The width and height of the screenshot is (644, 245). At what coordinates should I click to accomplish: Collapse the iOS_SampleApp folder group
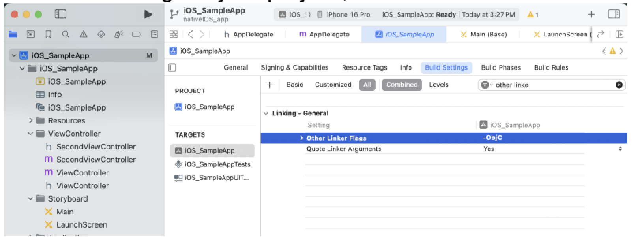point(22,68)
